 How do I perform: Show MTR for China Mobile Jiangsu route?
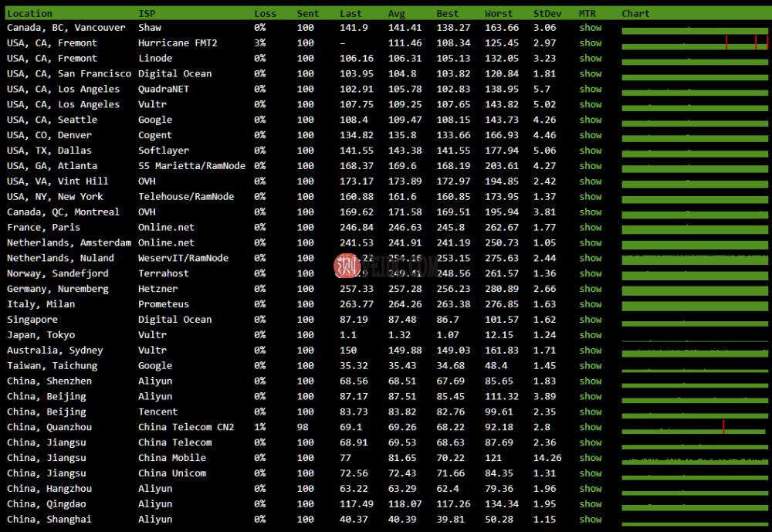[x=590, y=457]
